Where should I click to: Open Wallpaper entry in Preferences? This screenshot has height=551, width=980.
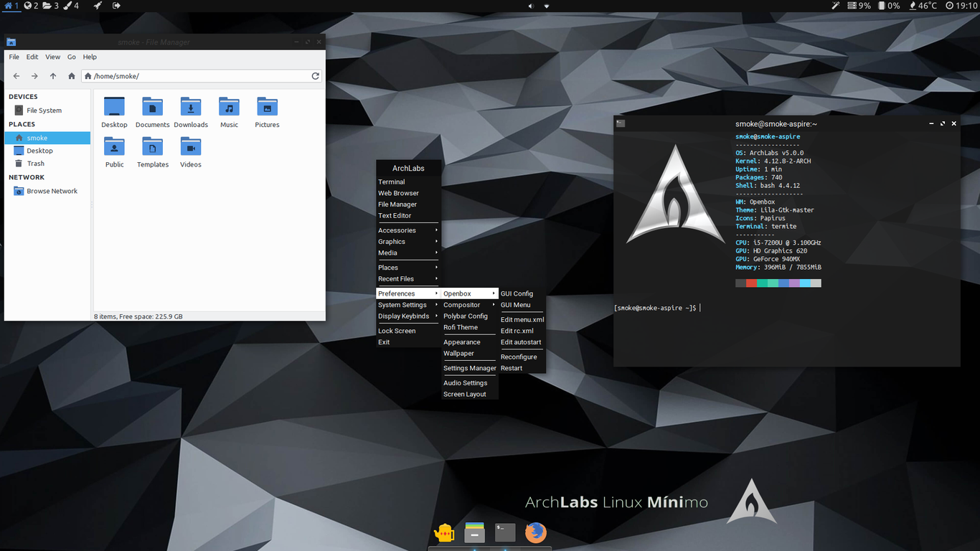click(x=470, y=354)
